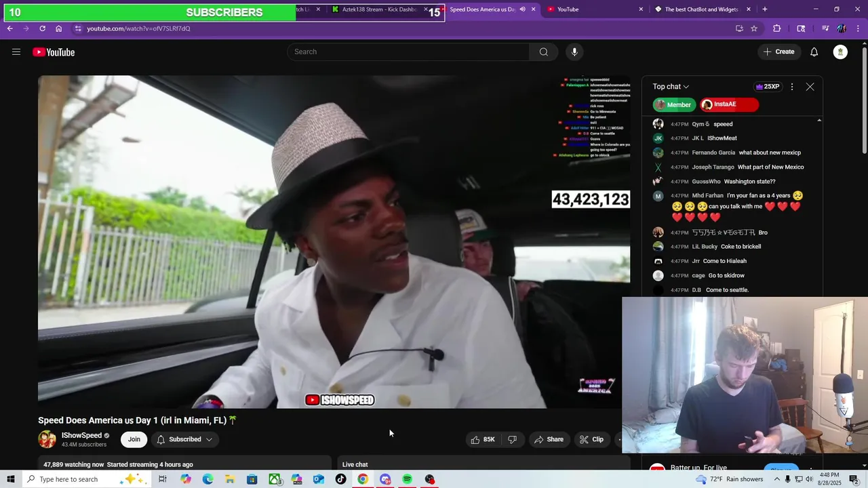Install or cast page icon in address bar

(739, 28)
